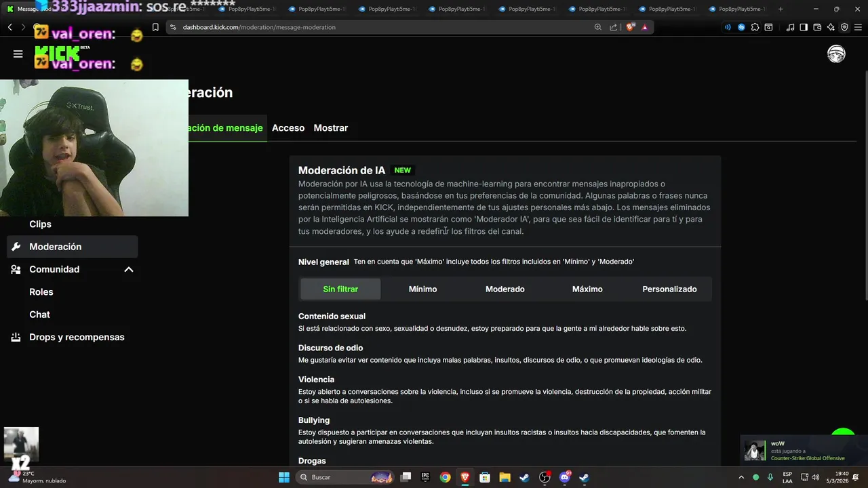Image resolution: width=868 pixels, height=488 pixels.
Task: Open Roles under Comunidad
Action: coord(41,292)
